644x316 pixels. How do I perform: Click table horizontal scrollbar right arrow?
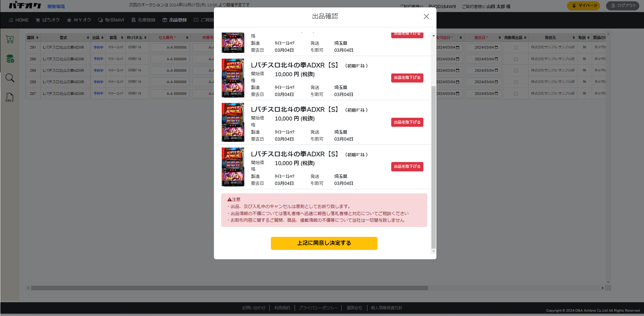coord(602,288)
